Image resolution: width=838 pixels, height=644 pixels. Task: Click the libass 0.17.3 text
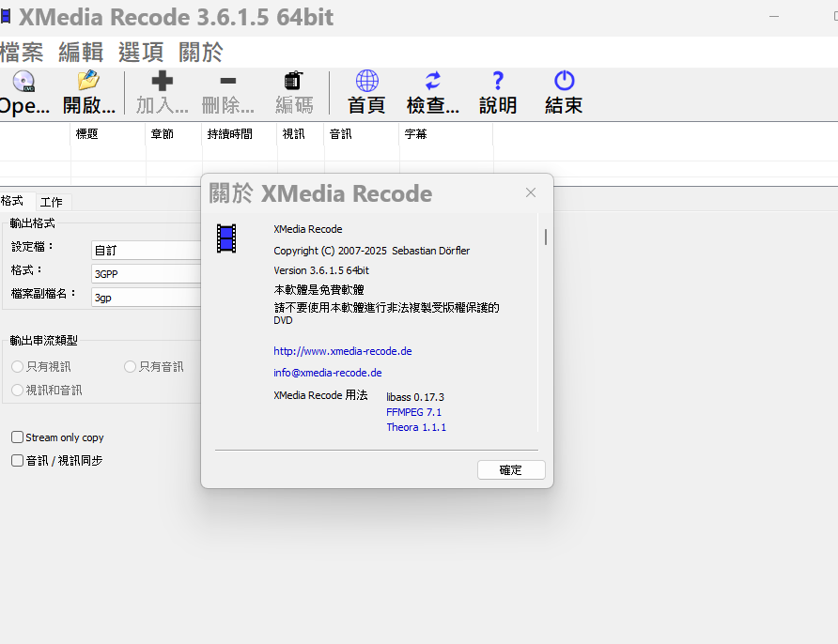tap(415, 397)
